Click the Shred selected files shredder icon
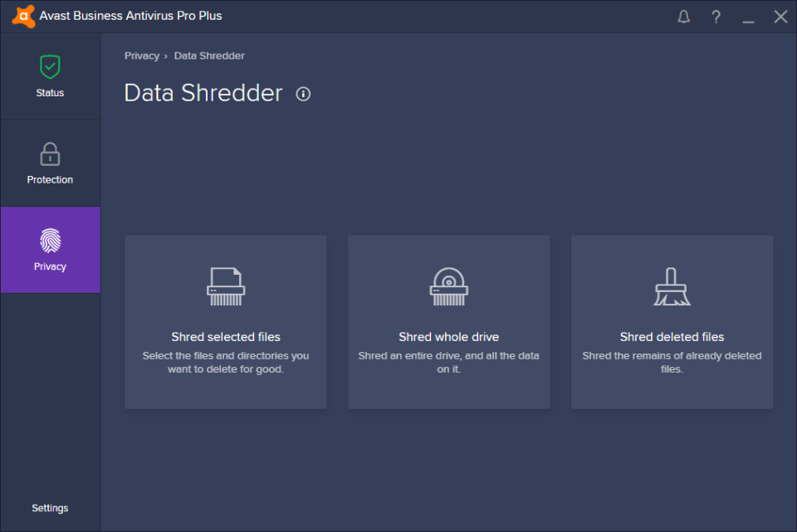Screen dimensions: 797x532 coord(225,286)
